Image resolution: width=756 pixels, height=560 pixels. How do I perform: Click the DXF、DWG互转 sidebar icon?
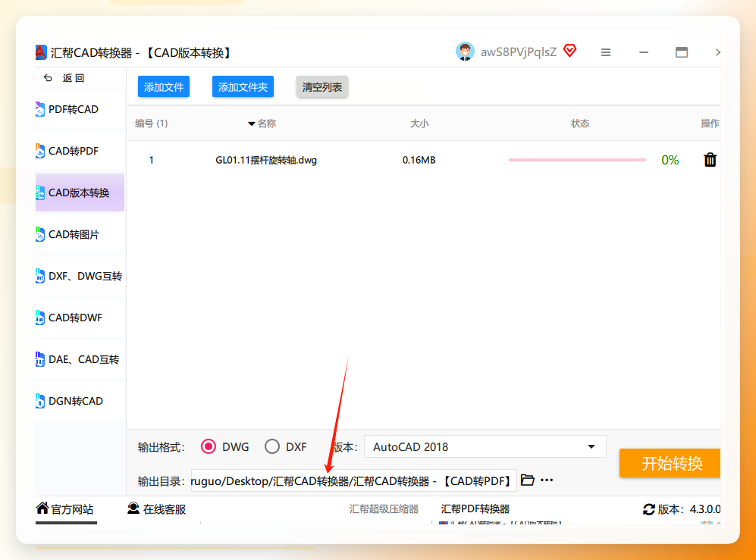pos(40,276)
